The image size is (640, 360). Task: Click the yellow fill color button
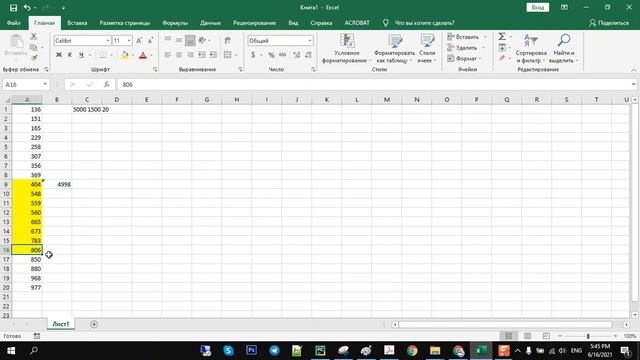coord(124,55)
